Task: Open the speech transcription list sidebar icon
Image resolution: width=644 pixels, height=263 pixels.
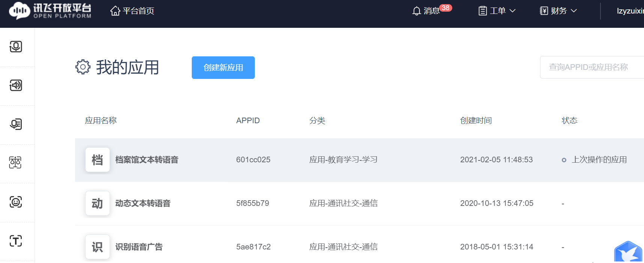Action: (16, 124)
